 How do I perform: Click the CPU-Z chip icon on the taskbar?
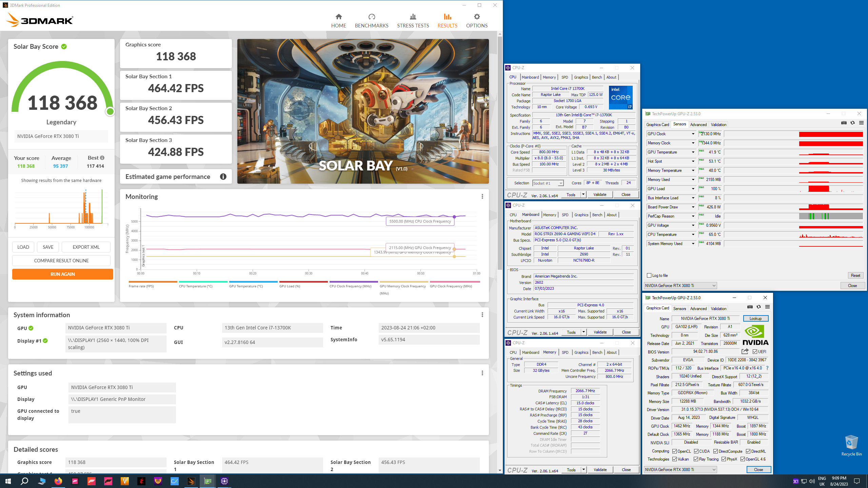pos(224,481)
